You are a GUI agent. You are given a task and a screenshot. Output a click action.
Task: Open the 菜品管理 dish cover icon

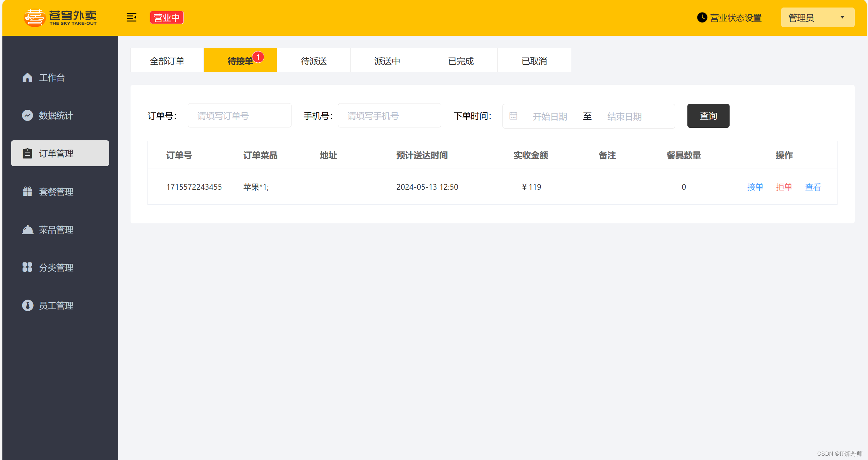click(28, 229)
